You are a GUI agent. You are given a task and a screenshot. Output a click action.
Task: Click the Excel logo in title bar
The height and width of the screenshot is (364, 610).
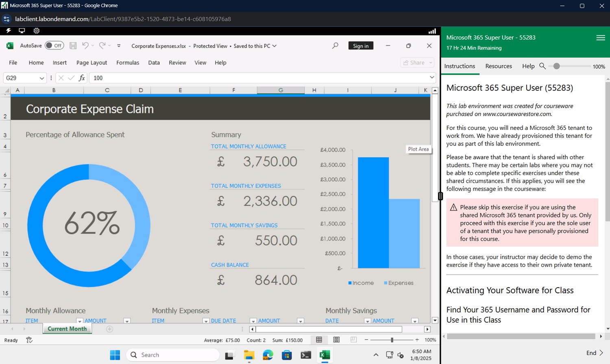click(x=10, y=46)
